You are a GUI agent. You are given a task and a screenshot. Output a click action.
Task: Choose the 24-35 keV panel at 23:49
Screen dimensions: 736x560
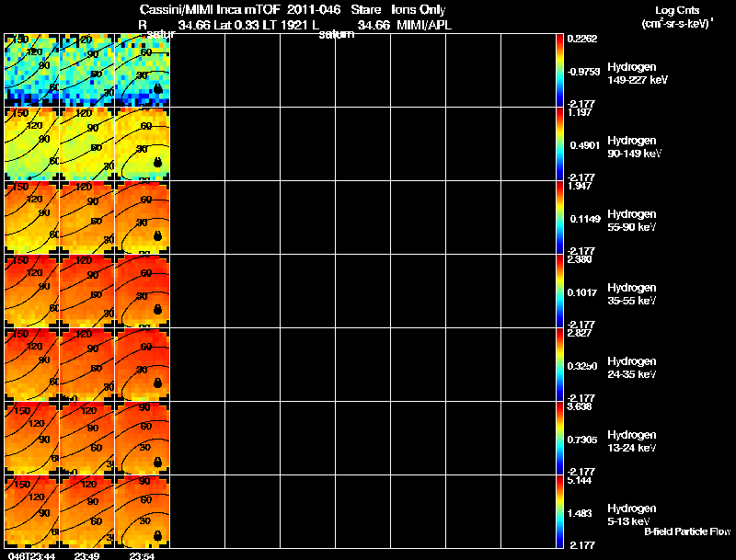[x=86, y=365]
